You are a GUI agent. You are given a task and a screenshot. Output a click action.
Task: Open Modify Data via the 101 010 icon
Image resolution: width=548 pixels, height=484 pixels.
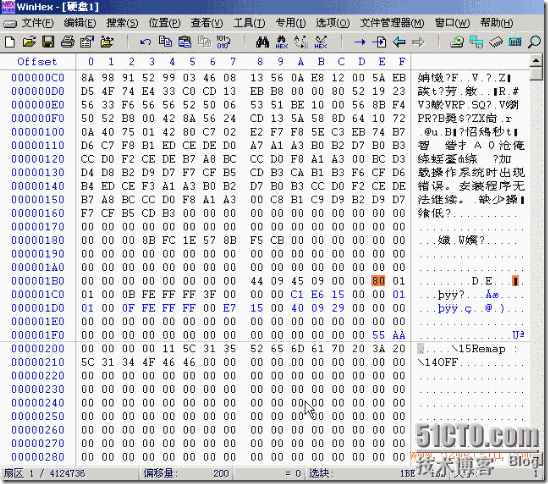coord(223,42)
